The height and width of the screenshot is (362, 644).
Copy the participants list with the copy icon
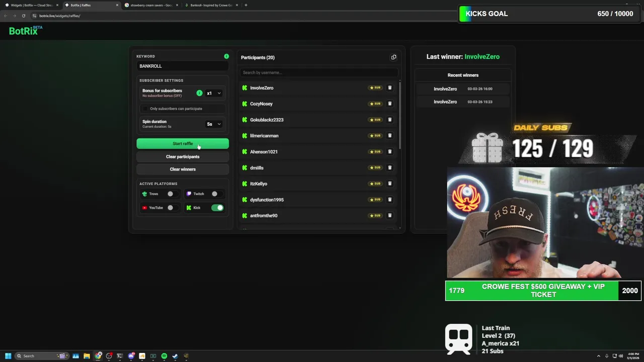click(393, 57)
